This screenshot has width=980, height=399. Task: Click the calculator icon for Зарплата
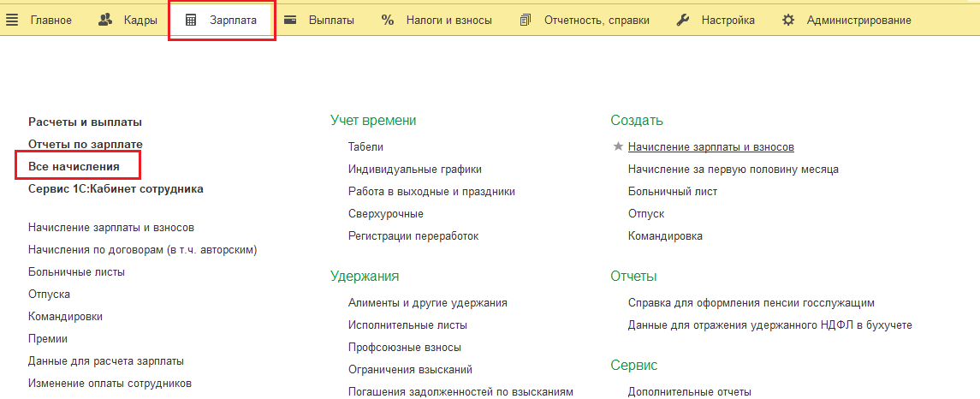[x=191, y=20]
